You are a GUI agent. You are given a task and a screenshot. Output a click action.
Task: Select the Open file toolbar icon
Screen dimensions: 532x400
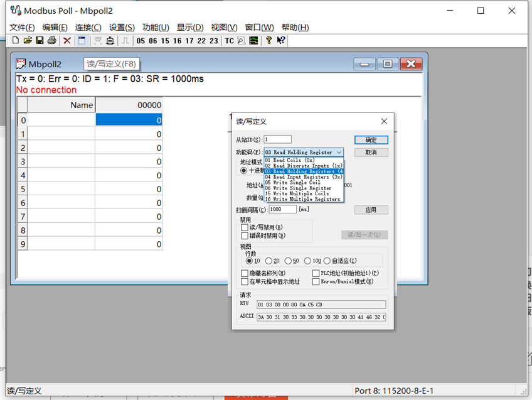[x=27, y=40]
